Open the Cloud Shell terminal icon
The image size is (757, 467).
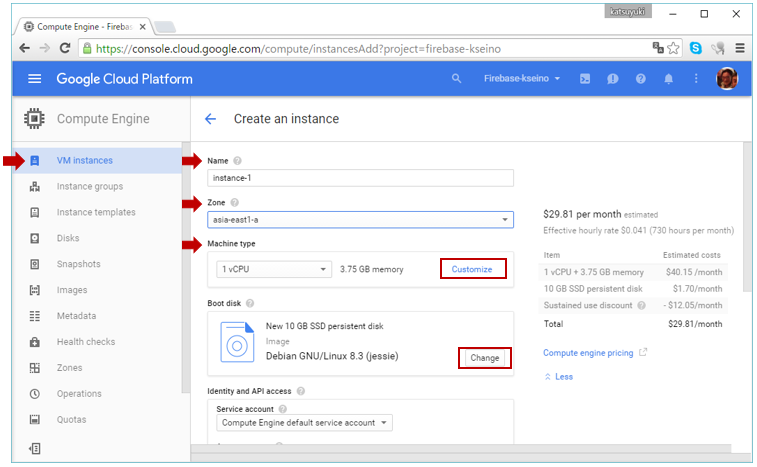[585, 79]
